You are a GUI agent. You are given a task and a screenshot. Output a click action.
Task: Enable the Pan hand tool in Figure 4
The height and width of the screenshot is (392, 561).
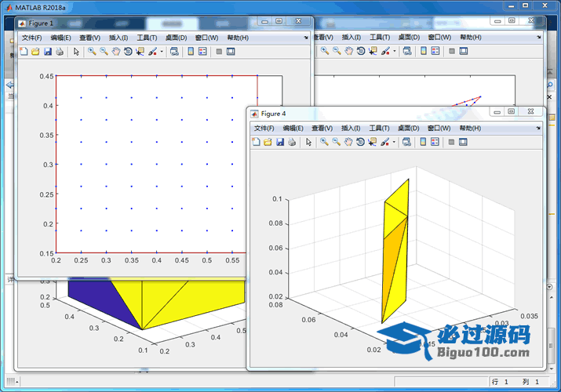click(x=348, y=142)
